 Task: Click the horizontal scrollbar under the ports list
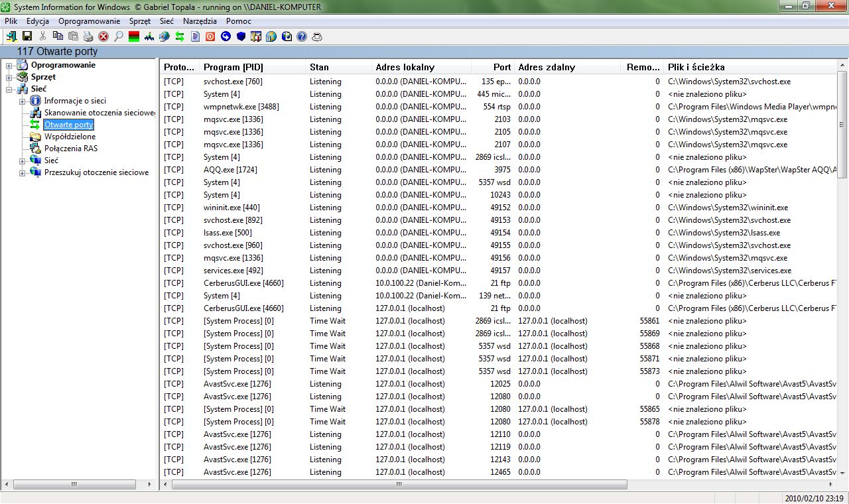pos(398,485)
